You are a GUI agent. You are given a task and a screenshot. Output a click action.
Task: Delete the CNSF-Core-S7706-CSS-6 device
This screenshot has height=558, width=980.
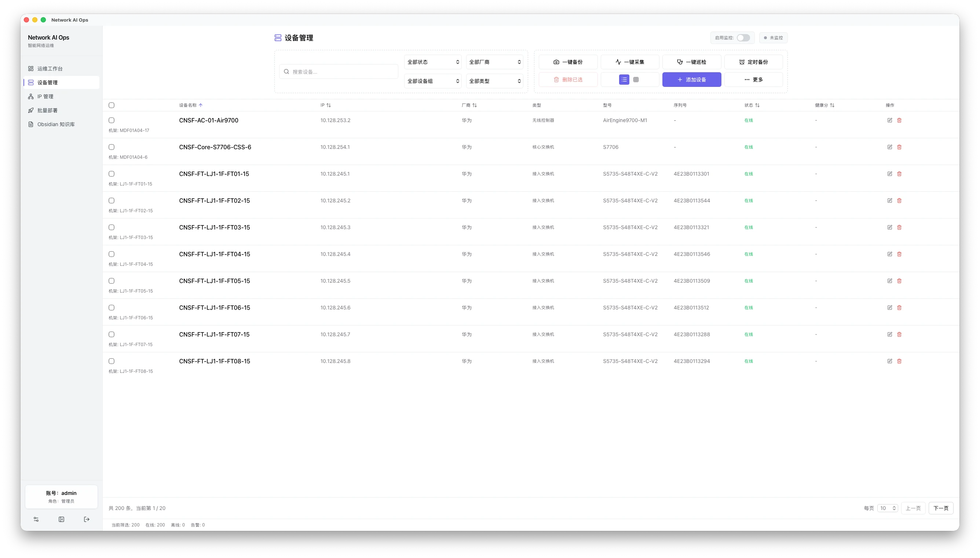pos(899,147)
